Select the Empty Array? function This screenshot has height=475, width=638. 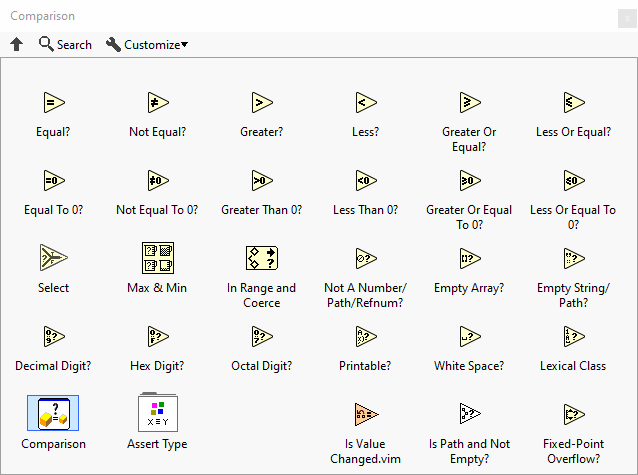coord(469,258)
